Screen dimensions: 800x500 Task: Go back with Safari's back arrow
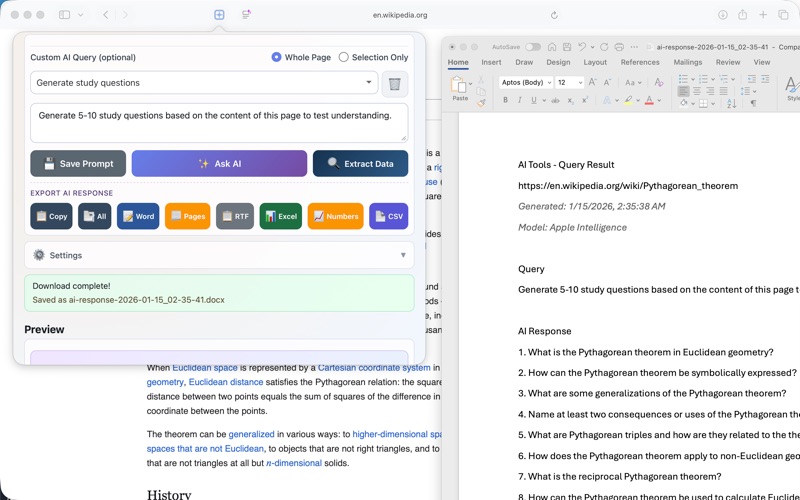point(106,15)
